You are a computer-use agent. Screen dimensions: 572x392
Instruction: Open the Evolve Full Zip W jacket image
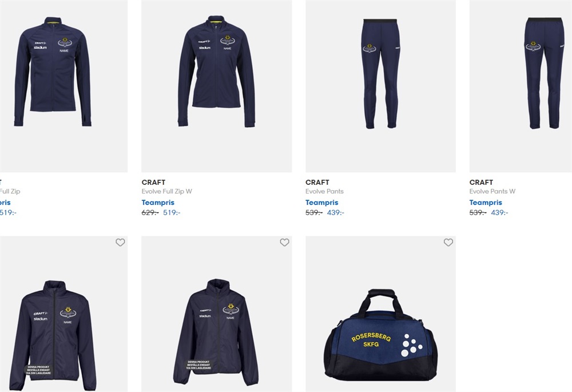pos(216,86)
